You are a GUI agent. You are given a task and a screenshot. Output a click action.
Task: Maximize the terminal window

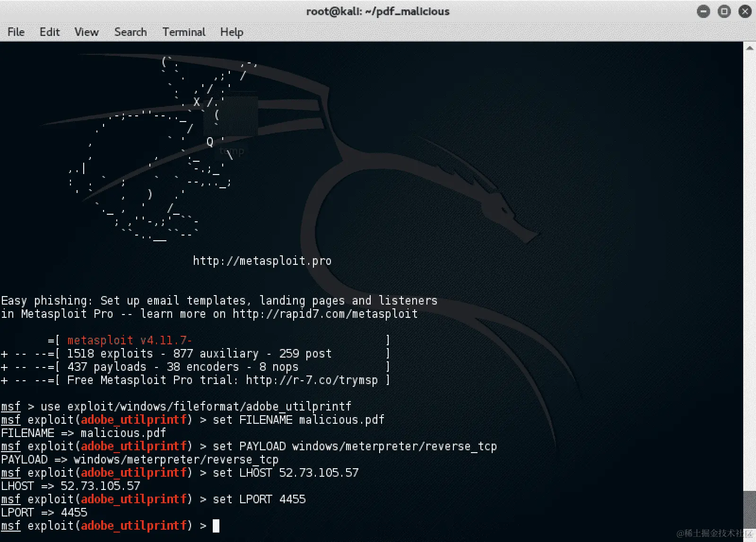(x=724, y=11)
